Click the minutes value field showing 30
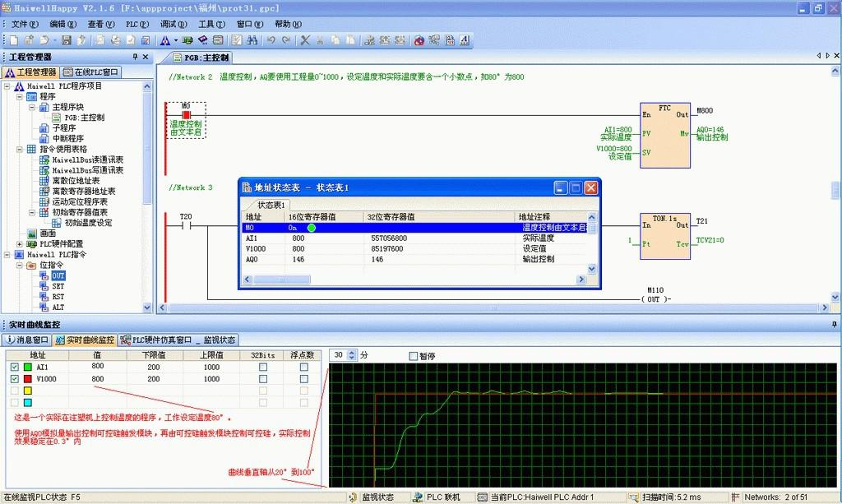This screenshot has width=842, height=504. click(x=338, y=355)
